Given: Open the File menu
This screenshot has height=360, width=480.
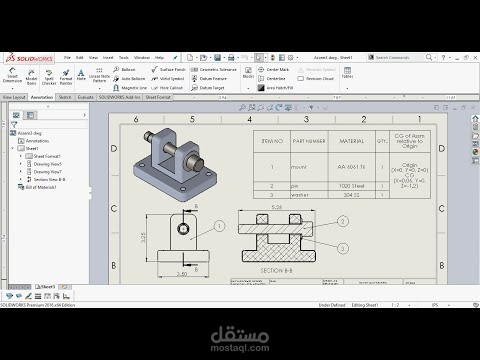Looking at the screenshot, I should click(67, 58).
